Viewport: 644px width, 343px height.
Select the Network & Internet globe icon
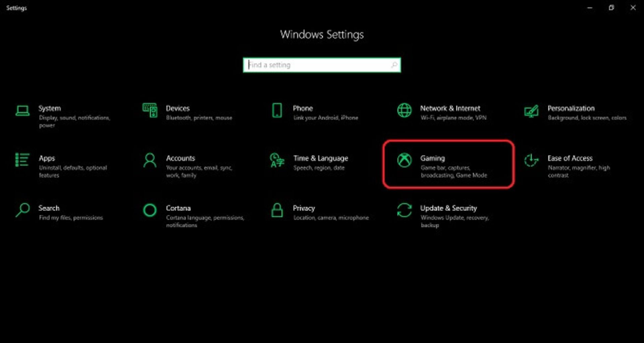point(404,110)
